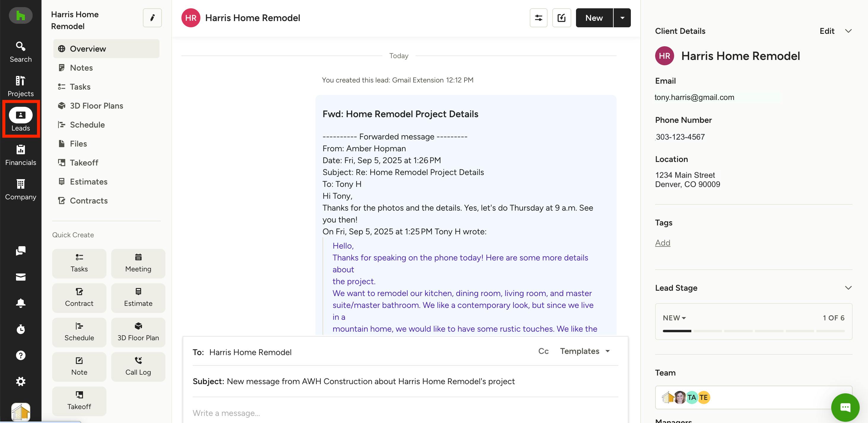
Task: Open the Search icon in sidebar
Action: [x=20, y=52]
